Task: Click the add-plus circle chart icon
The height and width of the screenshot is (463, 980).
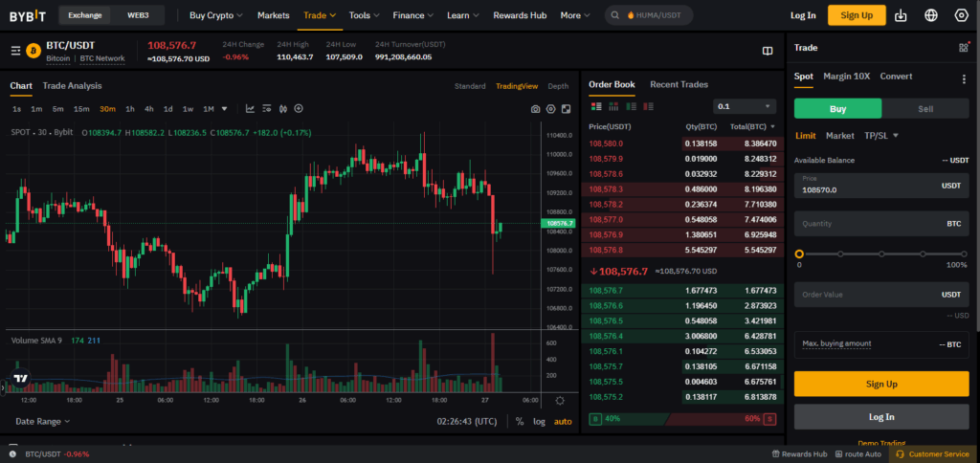Action: click(x=299, y=109)
